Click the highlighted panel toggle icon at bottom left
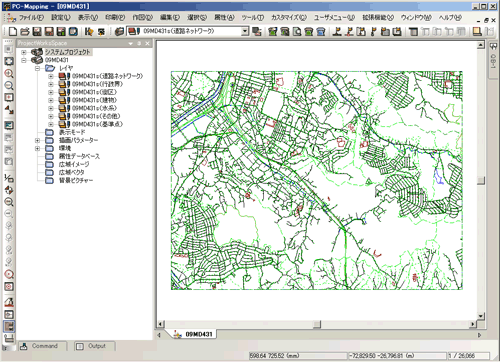The width and height of the screenshot is (500, 362). pyautogui.click(x=9, y=326)
